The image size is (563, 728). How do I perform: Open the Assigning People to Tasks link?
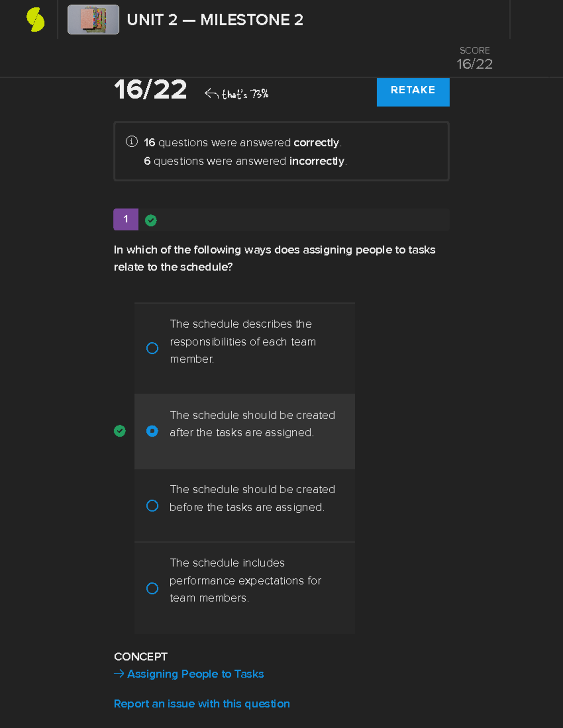(195, 674)
